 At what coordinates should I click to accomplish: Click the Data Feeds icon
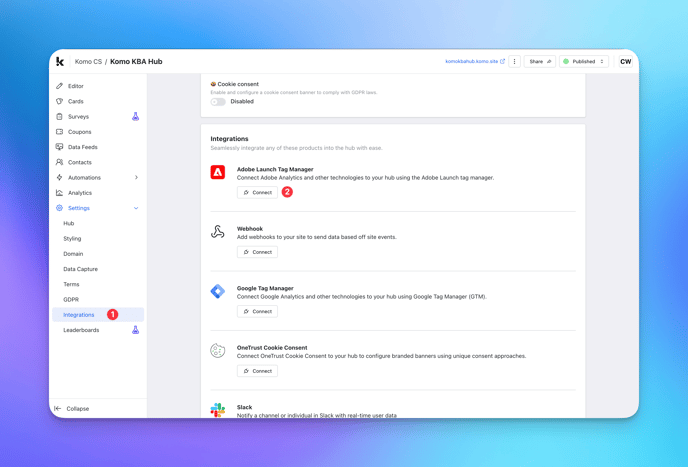point(59,147)
